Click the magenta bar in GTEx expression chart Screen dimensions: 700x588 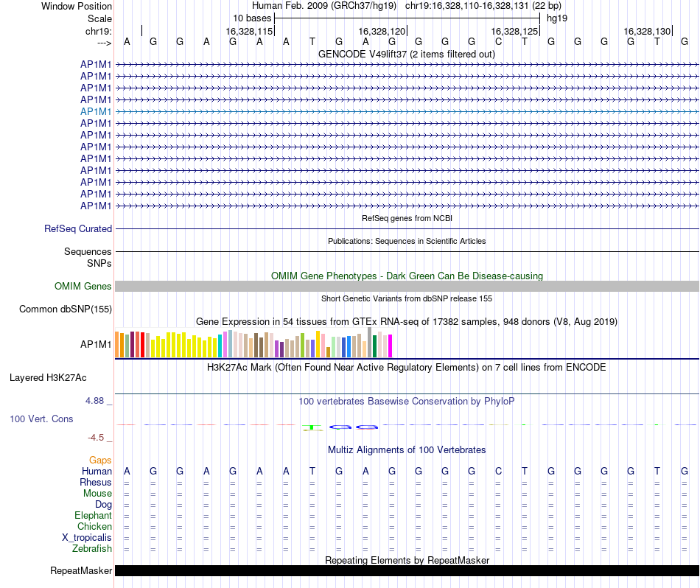click(391, 346)
